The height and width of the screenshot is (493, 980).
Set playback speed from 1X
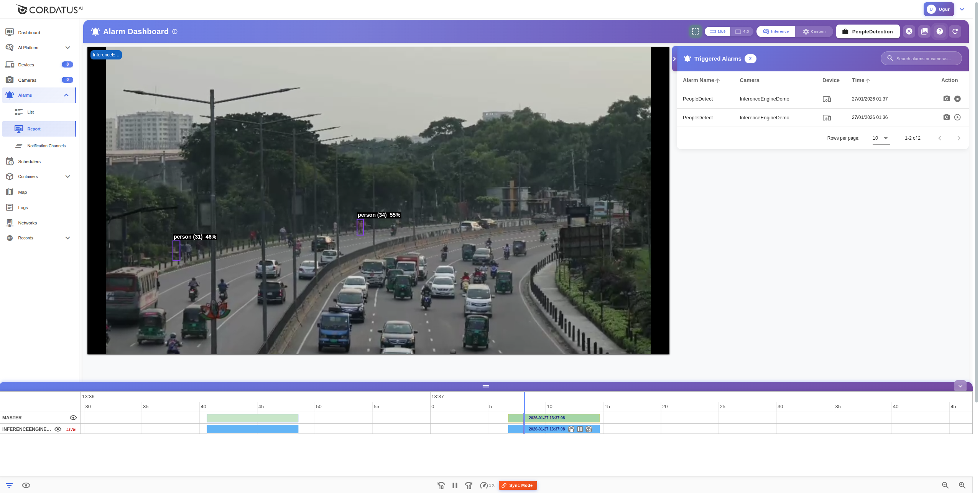[x=487, y=485]
